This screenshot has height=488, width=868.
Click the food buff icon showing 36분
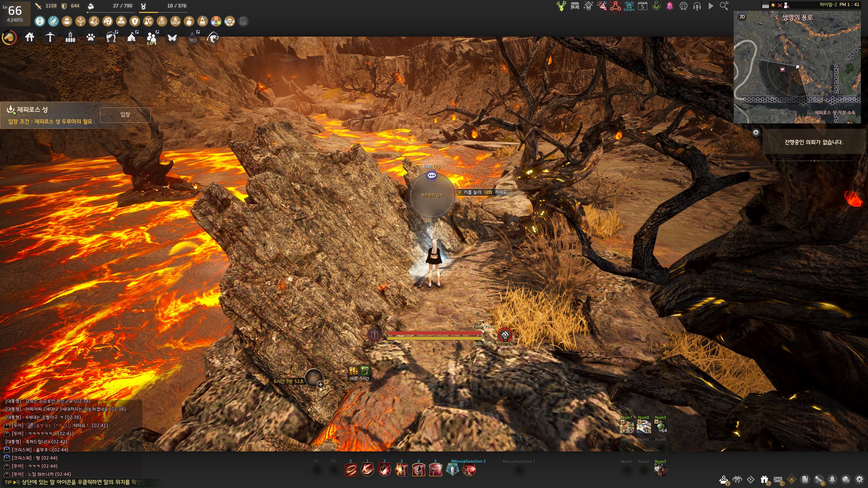pyautogui.click(x=354, y=371)
